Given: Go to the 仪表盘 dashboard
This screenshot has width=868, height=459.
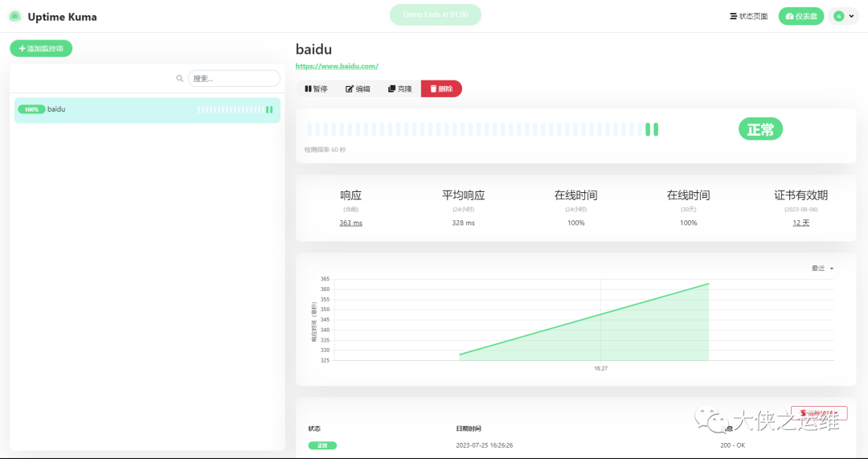Looking at the screenshot, I should point(801,16).
